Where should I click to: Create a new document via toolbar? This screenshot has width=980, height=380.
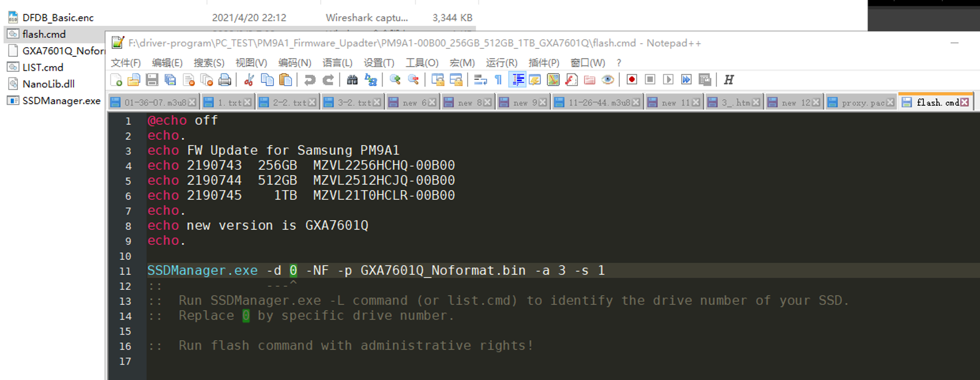click(x=116, y=80)
